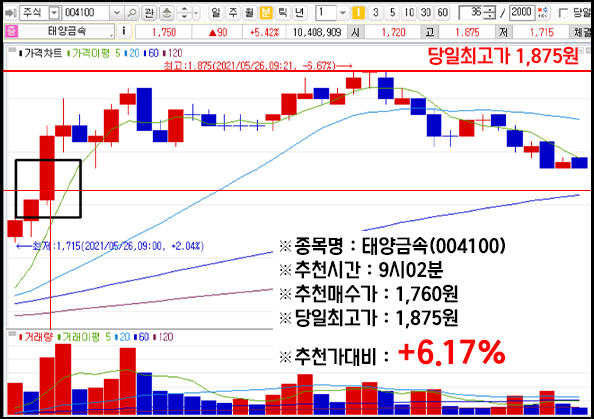Click the volume value 10,408,909

[317, 32]
